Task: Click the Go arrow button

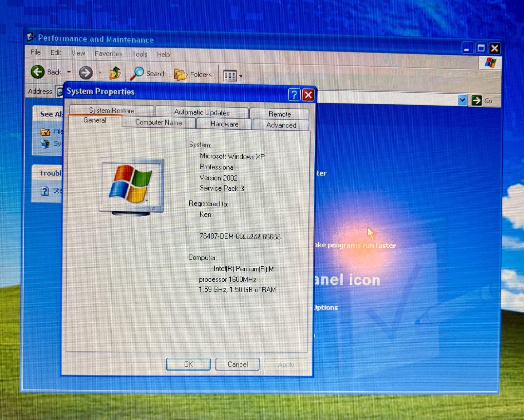Action: point(477,100)
